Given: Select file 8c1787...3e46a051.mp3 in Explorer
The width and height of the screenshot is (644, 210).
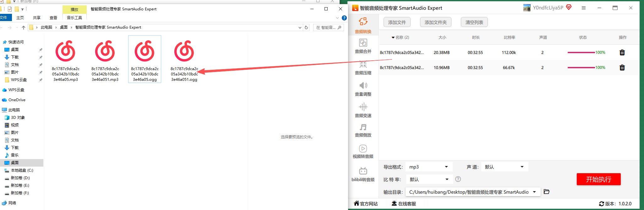Looking at the screenshot, I should point(105,60).
